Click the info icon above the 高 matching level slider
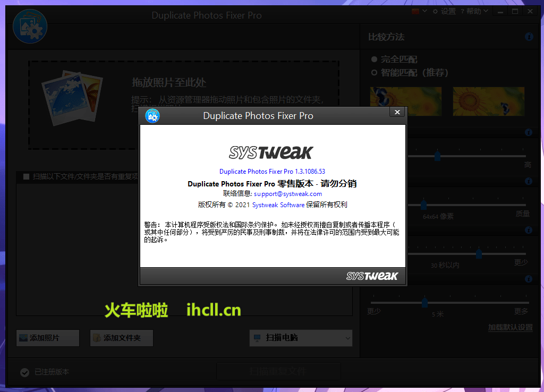This screenshot has height=392, width=544. click(x=529, y=132)
